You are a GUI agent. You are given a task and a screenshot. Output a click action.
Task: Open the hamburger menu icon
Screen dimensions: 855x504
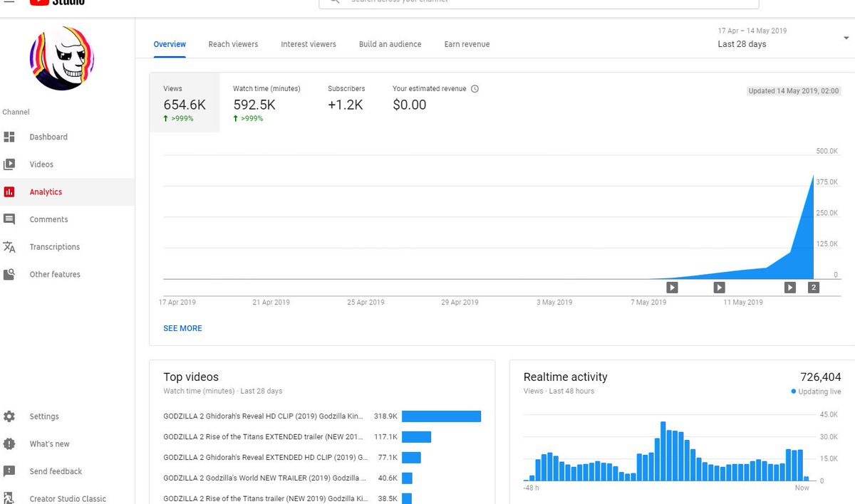(9, 2)
